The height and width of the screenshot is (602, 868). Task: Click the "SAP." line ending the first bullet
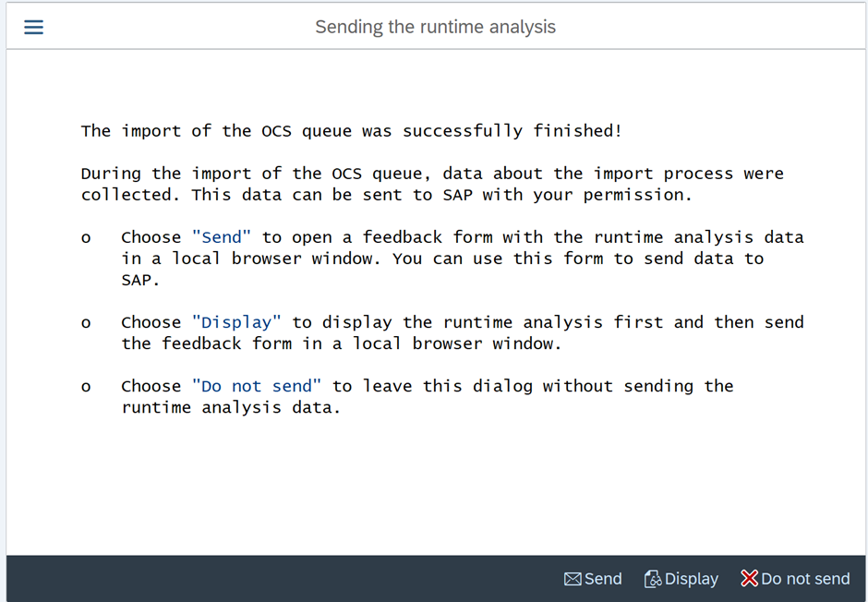[140, 280]
